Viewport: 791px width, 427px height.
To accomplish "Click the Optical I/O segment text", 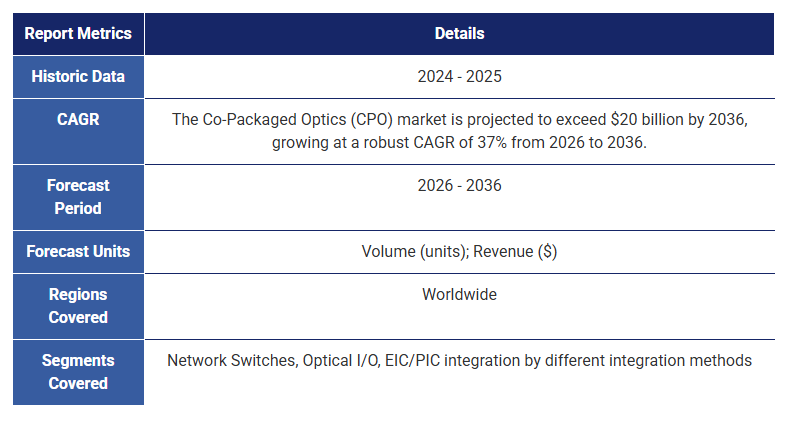I will click(340, 361).
